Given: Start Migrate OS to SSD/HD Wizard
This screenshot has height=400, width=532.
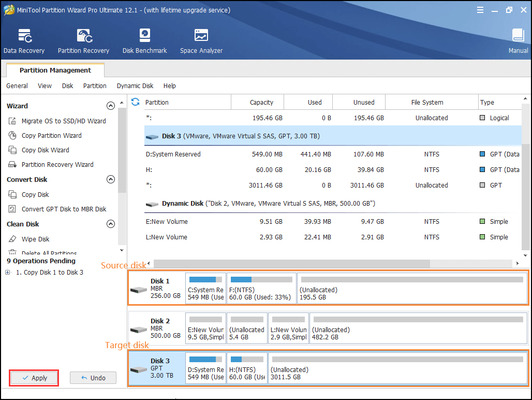Looking at the screenshot, I should [64, 121].
